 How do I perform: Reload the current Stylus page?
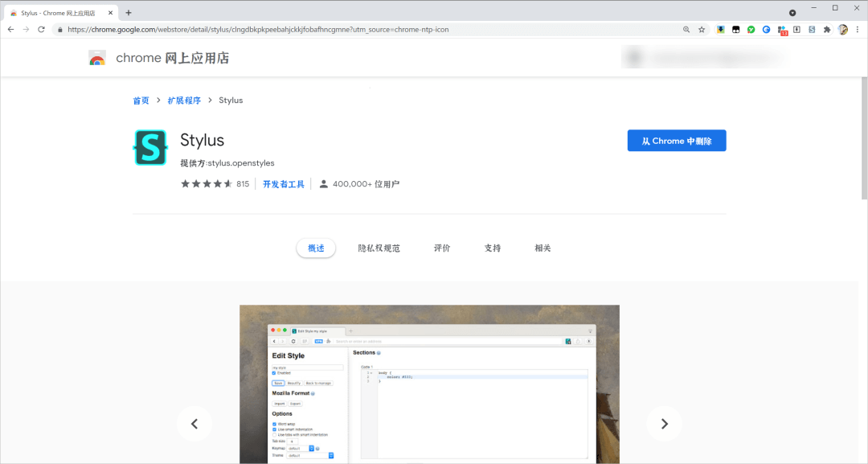(41, 29)
